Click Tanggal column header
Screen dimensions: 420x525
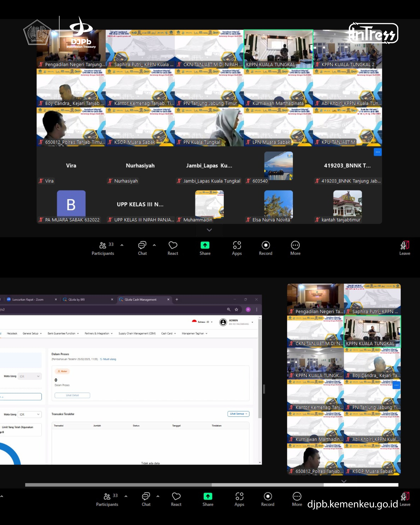(176, 425)
